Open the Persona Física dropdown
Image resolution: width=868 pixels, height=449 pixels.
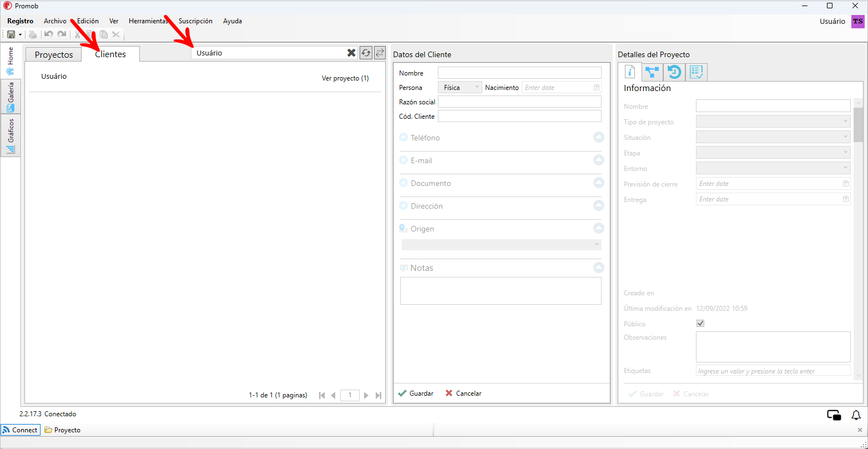[460, 87]
